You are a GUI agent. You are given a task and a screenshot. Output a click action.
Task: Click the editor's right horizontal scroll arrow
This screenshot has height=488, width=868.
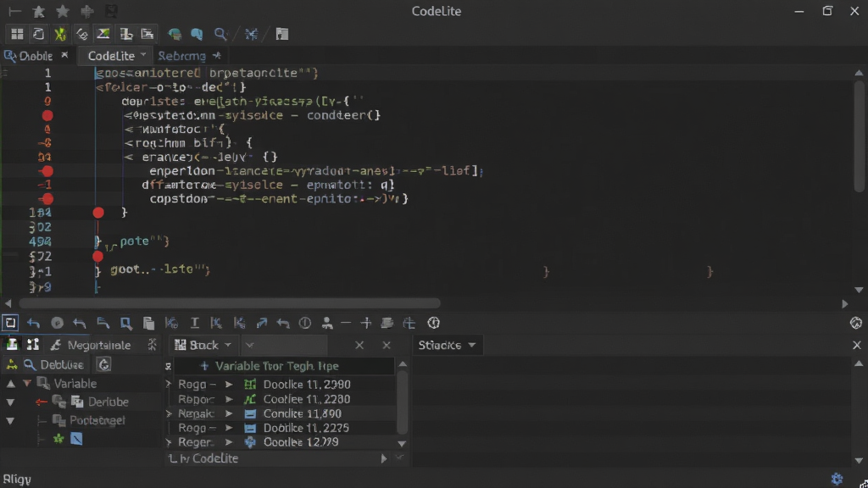pos(845,303)
